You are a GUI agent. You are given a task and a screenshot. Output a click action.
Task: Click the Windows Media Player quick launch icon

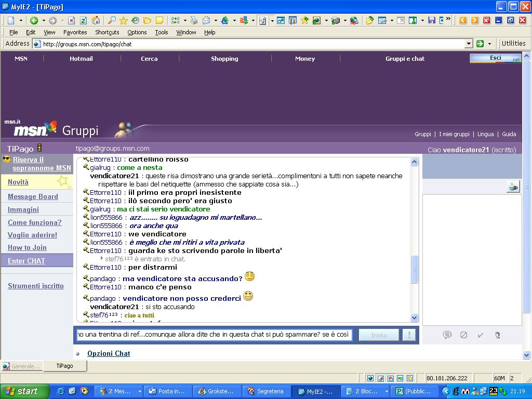[84, 391]
